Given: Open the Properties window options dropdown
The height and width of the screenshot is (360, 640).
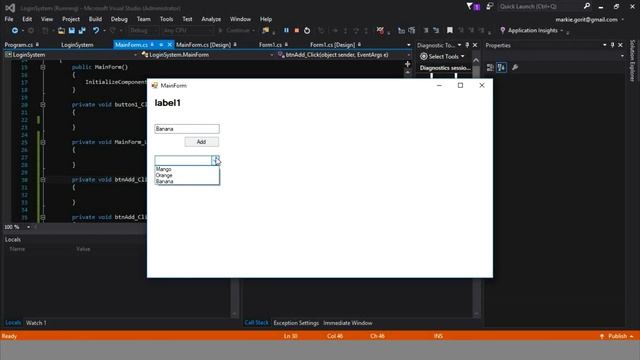Looking at the screenshot, I should click(604, 45).
